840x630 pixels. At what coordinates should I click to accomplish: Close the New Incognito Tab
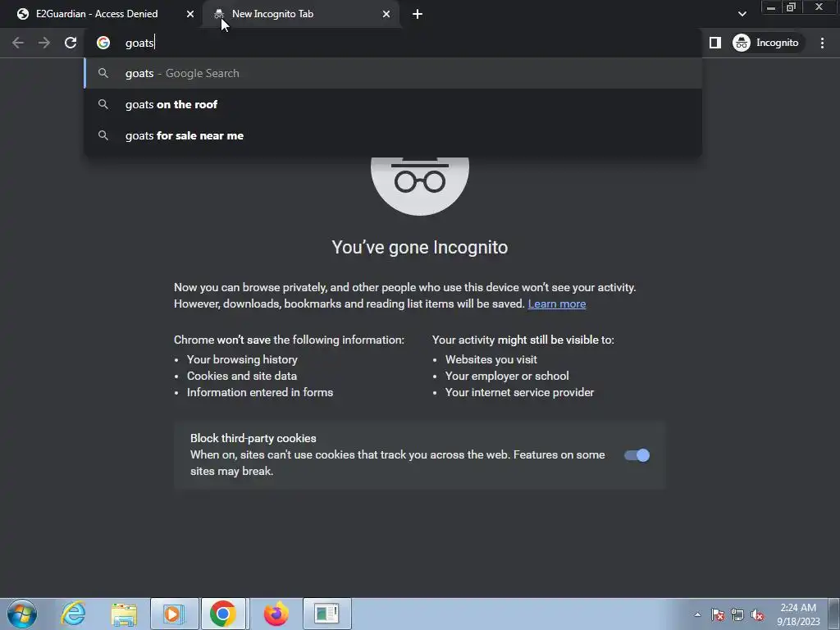pyautogui.click(x=386, y=14)
